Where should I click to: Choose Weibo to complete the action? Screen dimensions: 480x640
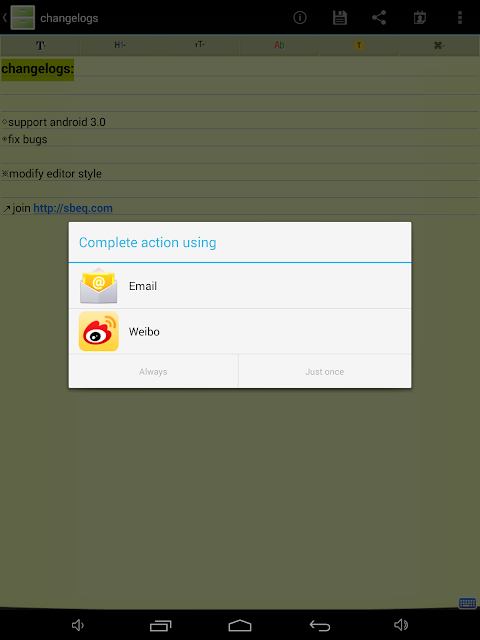tap(240, 331)
